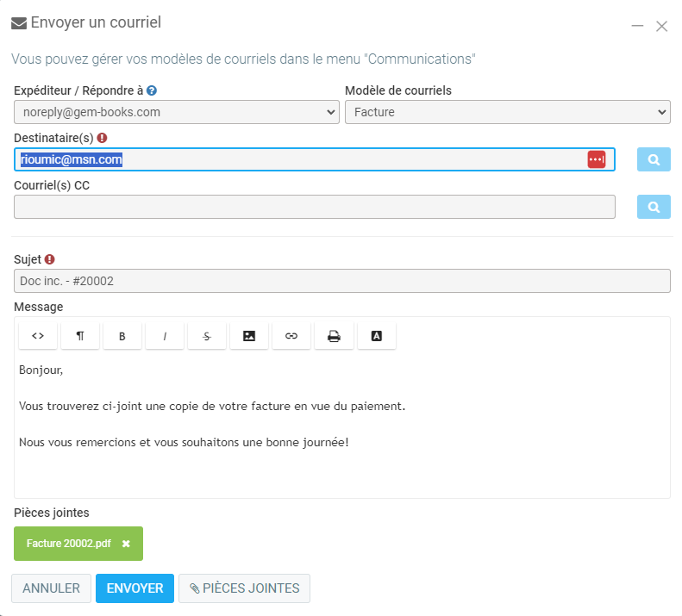Apply strikethrough formatting in message editor

(207, 336)
